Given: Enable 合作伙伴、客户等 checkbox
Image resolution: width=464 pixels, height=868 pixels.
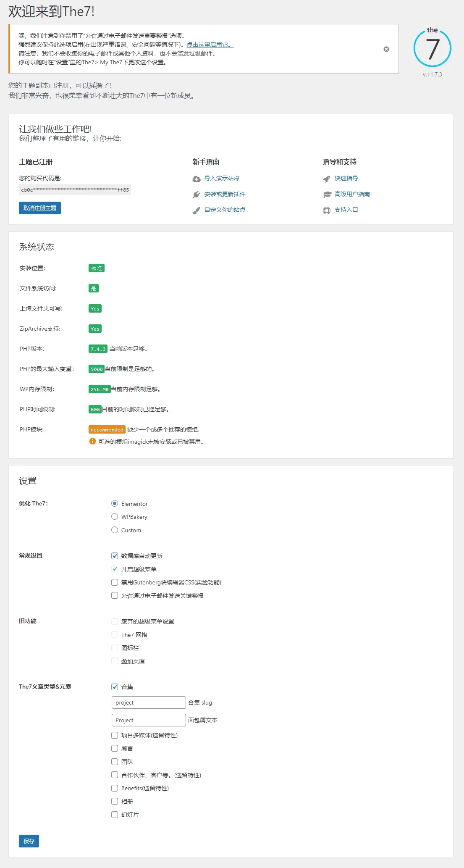Looking at the screenshot, I should 115,775.
